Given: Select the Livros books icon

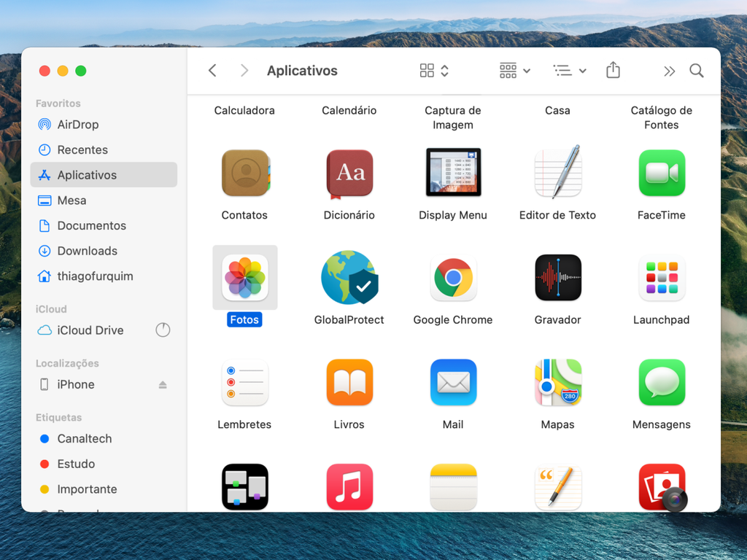Looking at the screenshot, I should click(349, 382).
